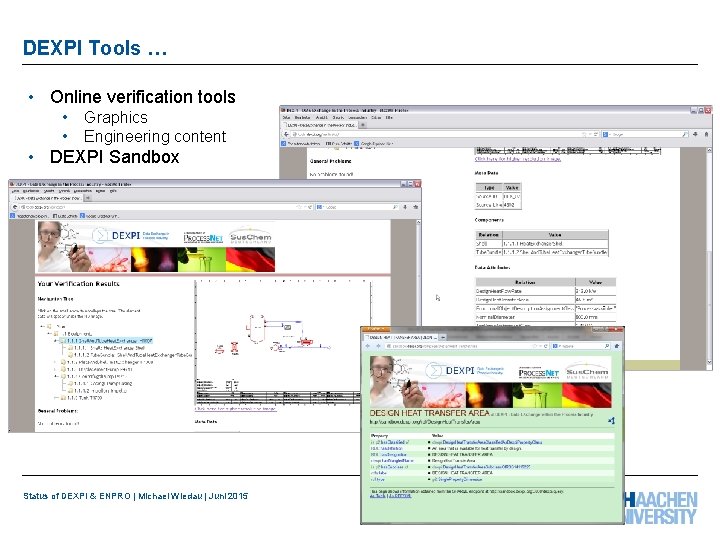The image size is (720, 540).
Task: Click the orange Firefox menu button on the green window
Action: (376, 329)
